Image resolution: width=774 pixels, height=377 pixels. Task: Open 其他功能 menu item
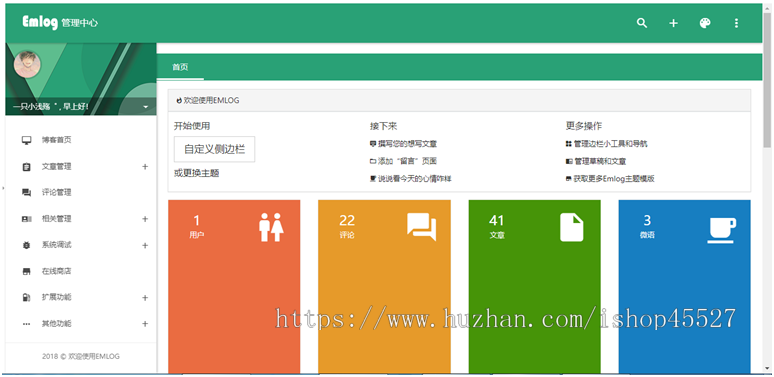(56, 324)
